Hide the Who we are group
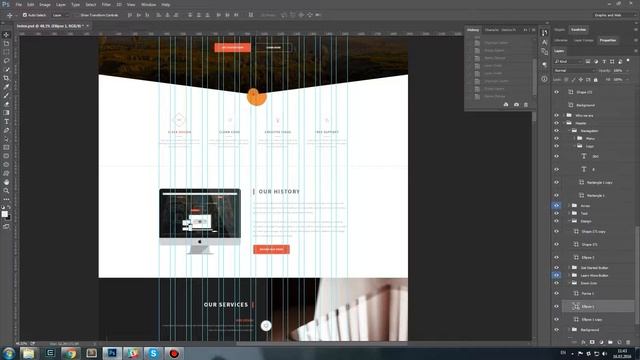Screen dimensions: 640x360 [x=556, y=116]
